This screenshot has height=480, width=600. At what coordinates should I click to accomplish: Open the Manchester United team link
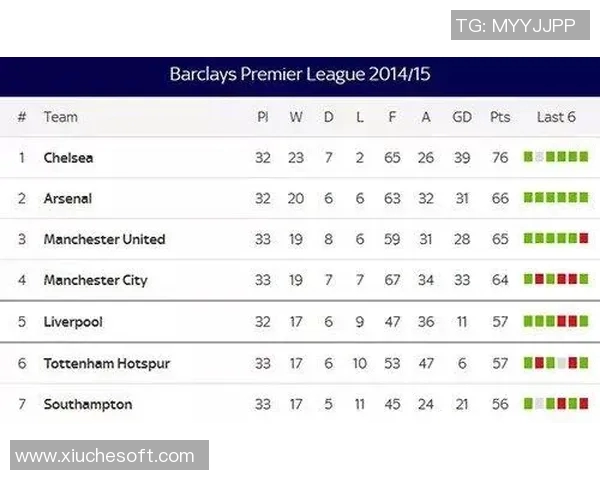point(104,240)
